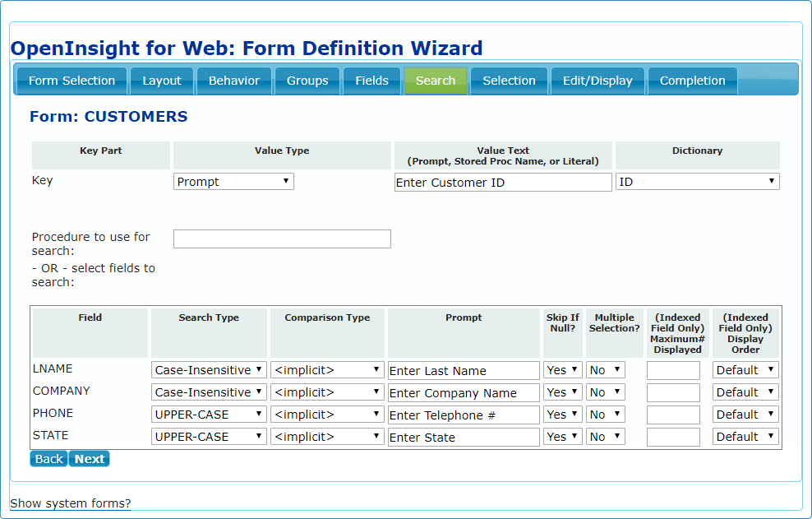Click STATE Maximum# Displayed field

coord(673,438)
